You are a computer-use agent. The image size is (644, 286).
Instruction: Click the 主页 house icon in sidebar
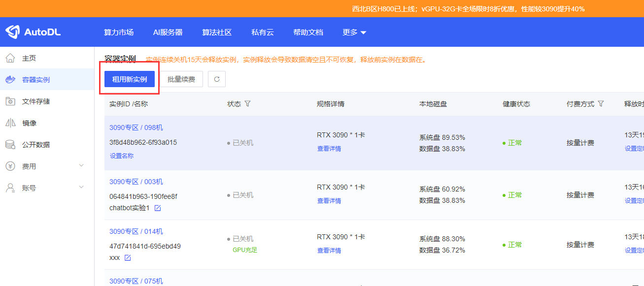(x=10, y=59)
